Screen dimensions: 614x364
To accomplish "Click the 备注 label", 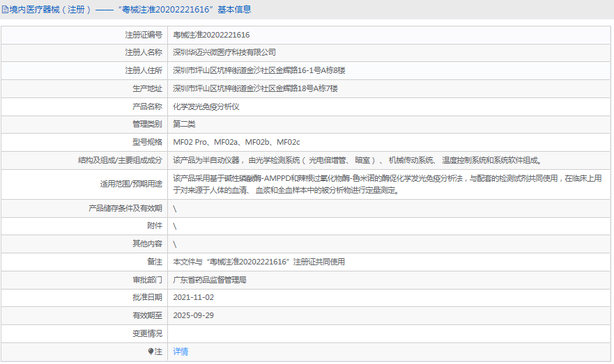I will pyautogui.click(x=155, y=262).
